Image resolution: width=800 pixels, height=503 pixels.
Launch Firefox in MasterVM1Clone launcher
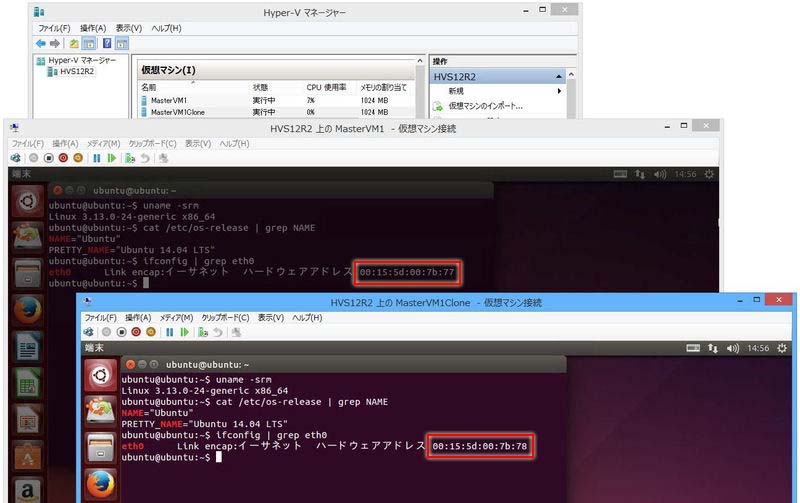[x=101, y=484]
